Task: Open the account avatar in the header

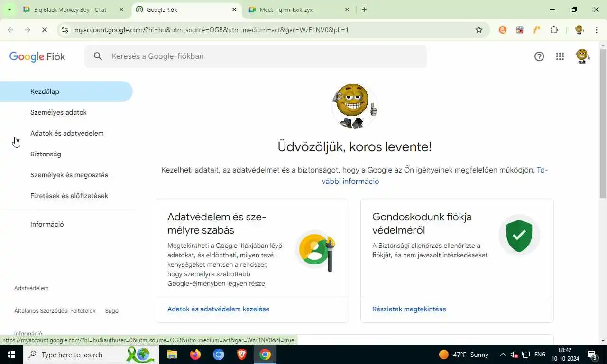Action: 582,56
